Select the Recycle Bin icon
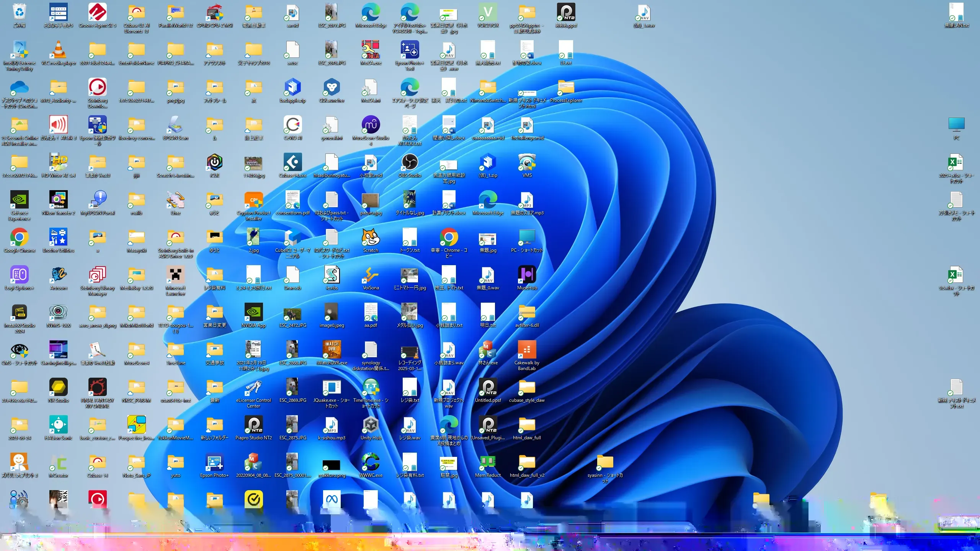The image size is (980, 551). (19, 13)
